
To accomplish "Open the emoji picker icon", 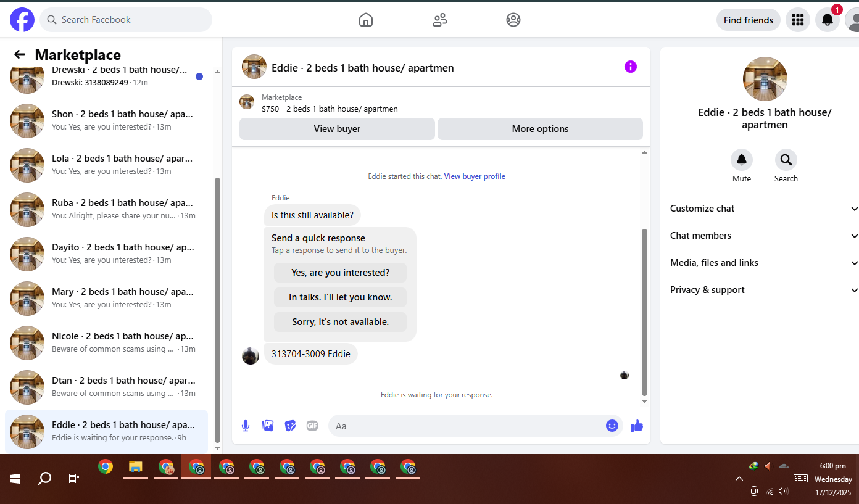I will (x=612, y=426).
